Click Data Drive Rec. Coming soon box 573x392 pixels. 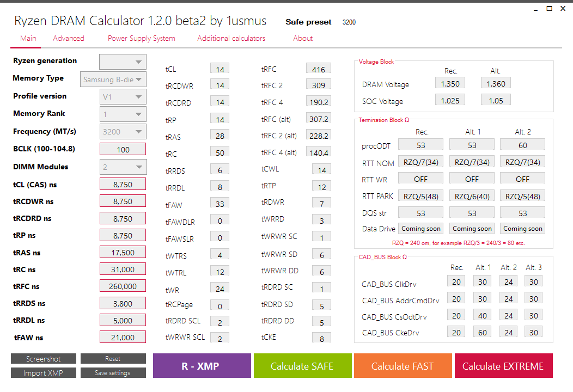click(420, 228)
